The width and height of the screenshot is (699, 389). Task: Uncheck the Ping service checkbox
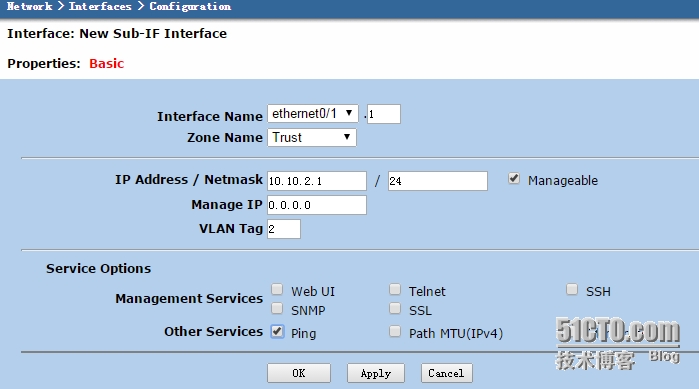[x=277, y=332]
